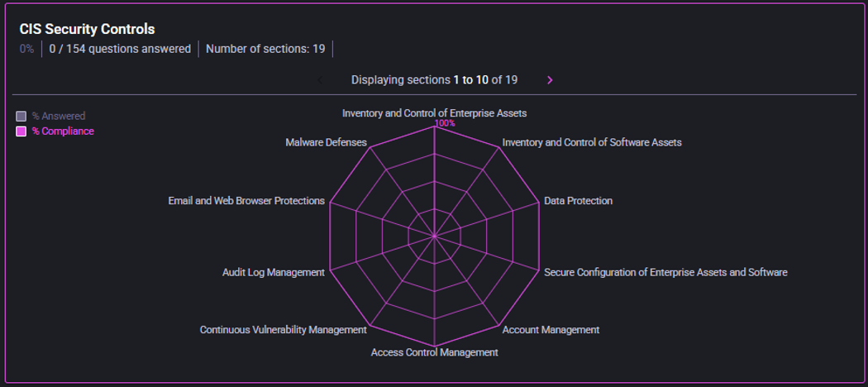Click the magenta % Compliance color swatch

[21, 131]
